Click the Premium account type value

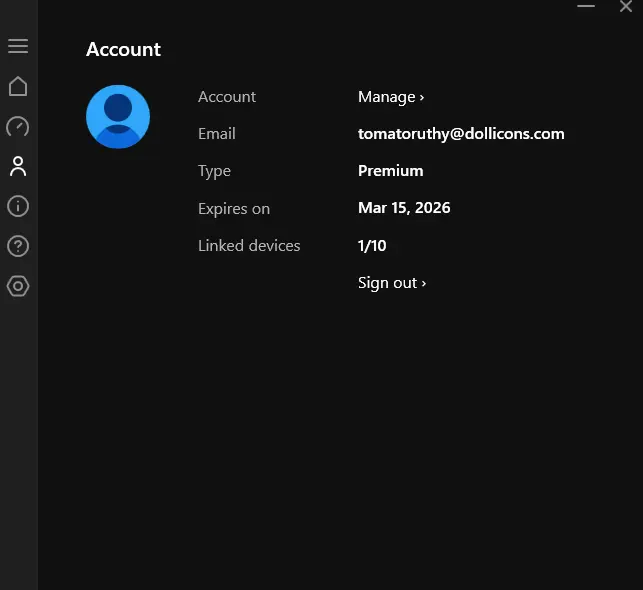[x=390, y=171]
